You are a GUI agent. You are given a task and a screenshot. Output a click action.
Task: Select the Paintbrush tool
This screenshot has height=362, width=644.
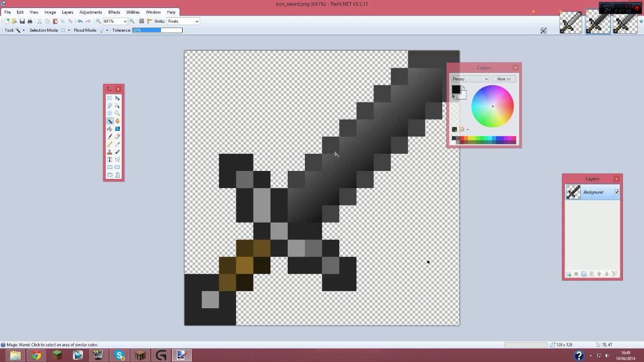[x=110, y=136]
